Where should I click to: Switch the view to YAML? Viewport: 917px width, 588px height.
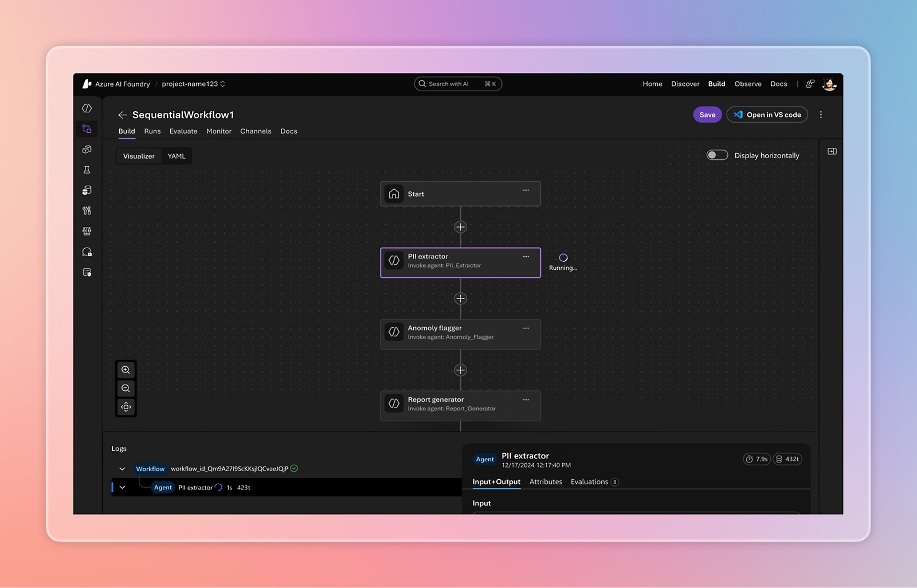click(x=177, y=156)
